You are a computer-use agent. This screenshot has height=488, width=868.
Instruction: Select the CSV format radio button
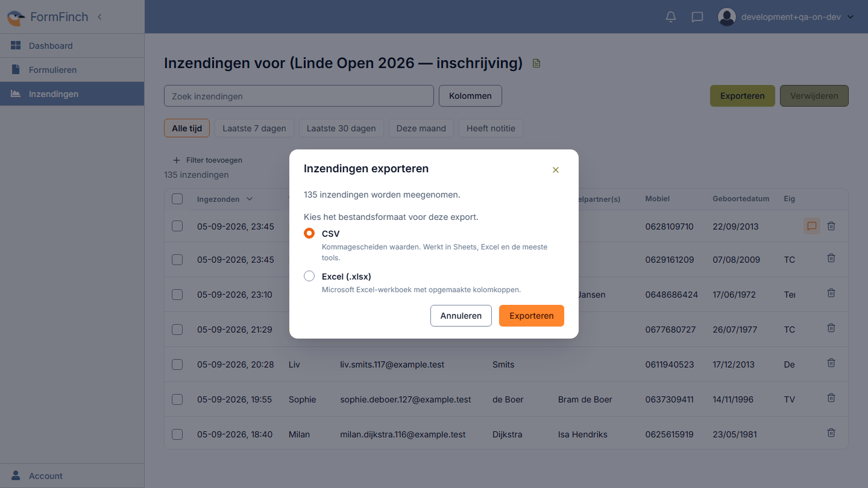pyautogui.click(x=309, y=233)
